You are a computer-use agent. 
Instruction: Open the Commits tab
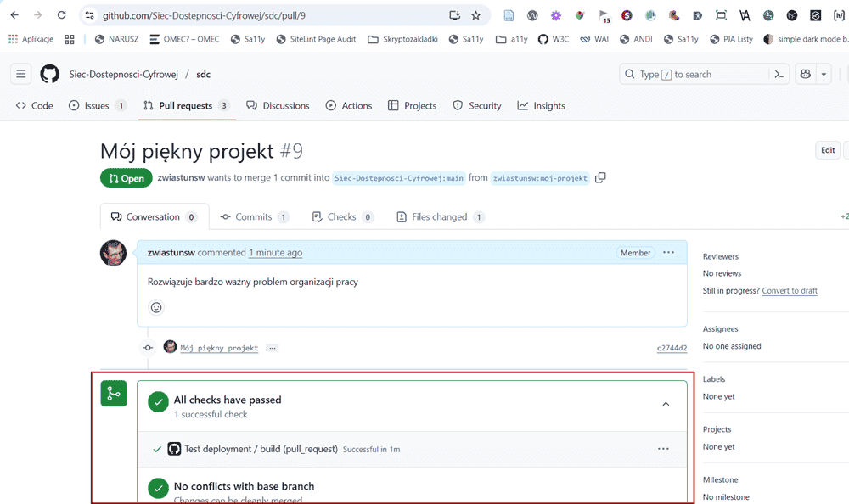pyautogui.click(x=254, y=217)
